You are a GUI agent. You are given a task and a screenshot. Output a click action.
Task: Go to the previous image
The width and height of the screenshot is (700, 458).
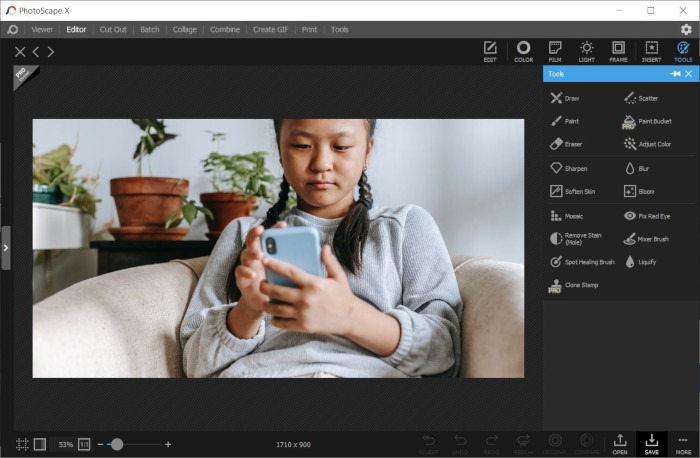[36, 52]
